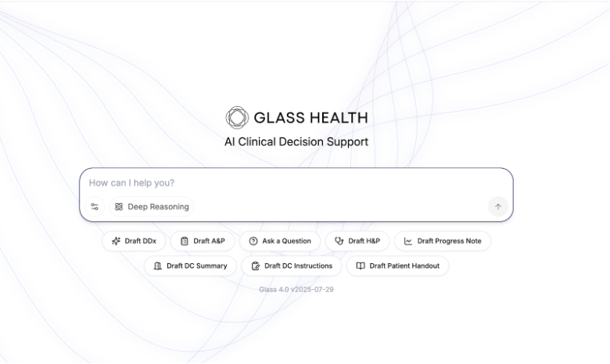Toggle Deep Reasoning mode
Viewport: 610px width, 364px height.
(x=152, y=207)
